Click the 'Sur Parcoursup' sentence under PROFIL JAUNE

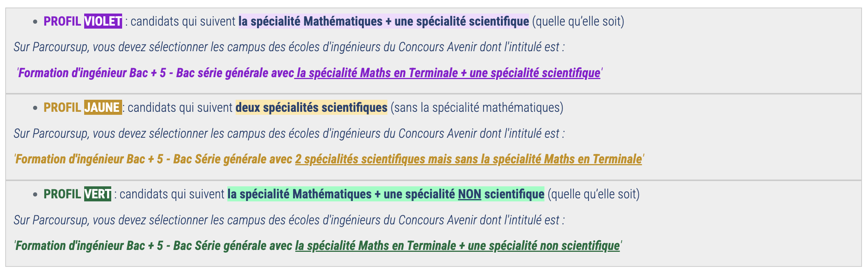tap(289, 134)
